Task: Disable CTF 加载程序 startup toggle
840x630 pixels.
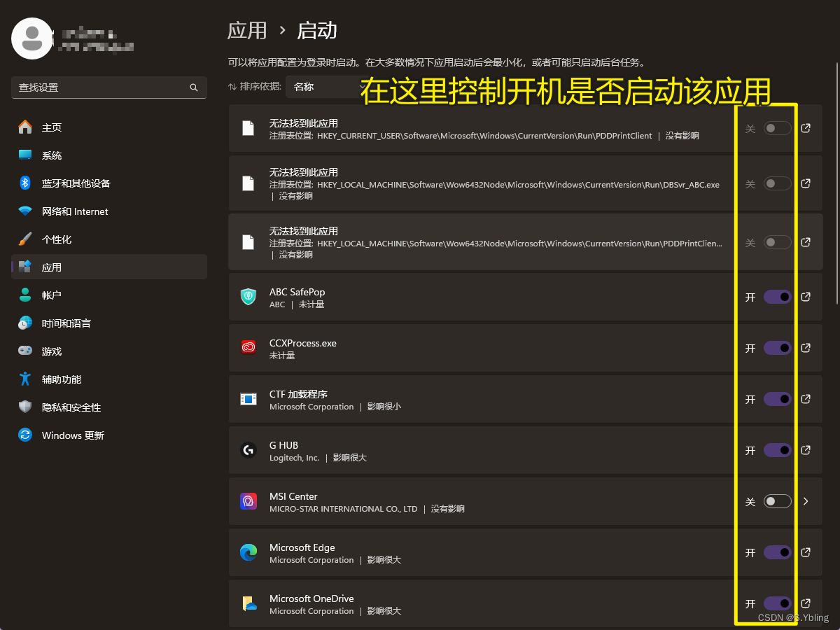Action: click(x=778, y=399)
